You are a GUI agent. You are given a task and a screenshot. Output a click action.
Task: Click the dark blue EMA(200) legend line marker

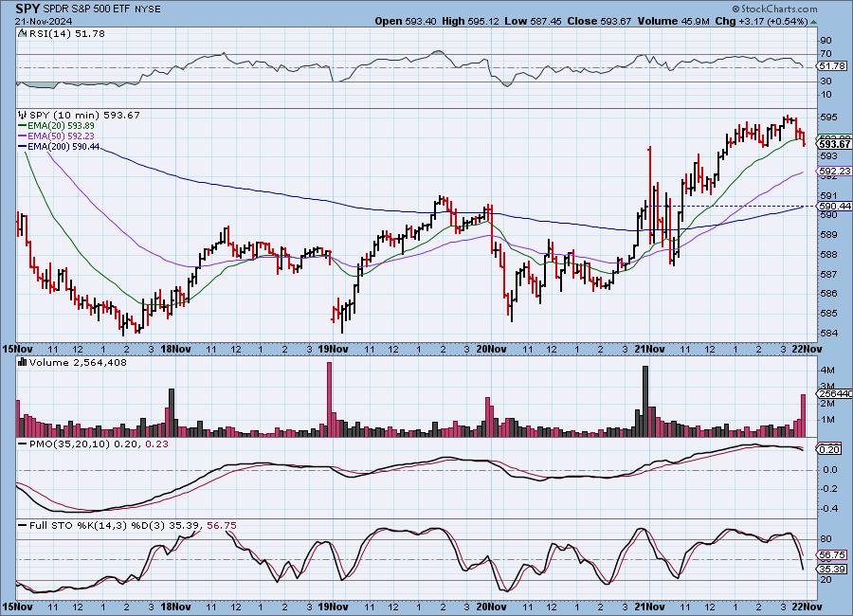(x=23, y=146)
